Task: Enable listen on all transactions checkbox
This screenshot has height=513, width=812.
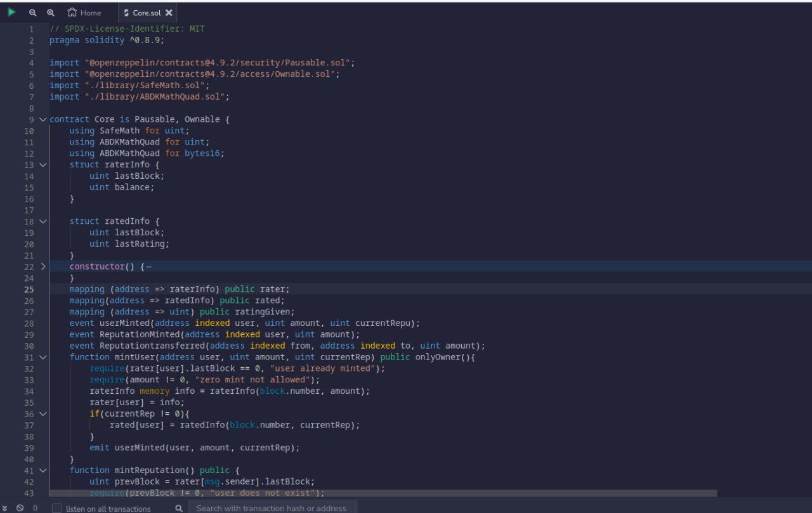Action: click(x=57, y=509)
